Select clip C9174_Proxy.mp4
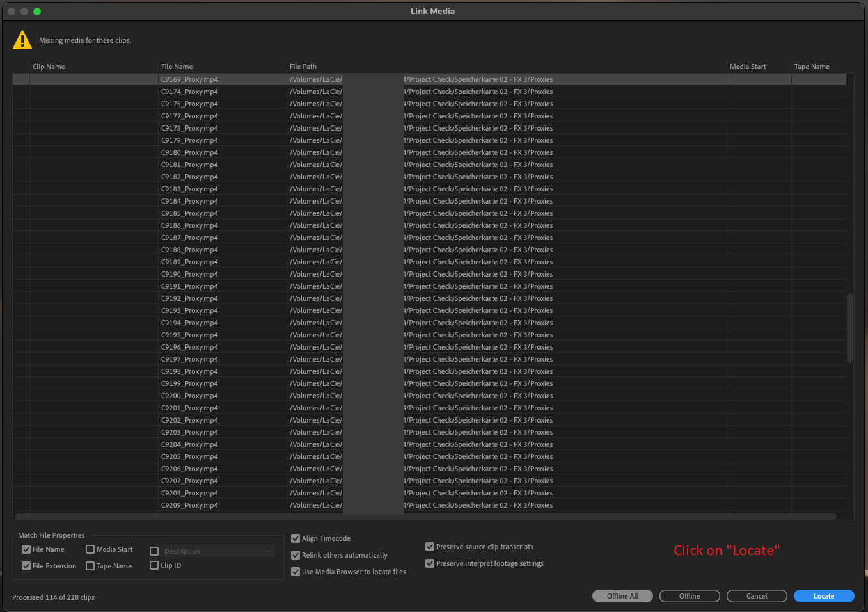 429,92
